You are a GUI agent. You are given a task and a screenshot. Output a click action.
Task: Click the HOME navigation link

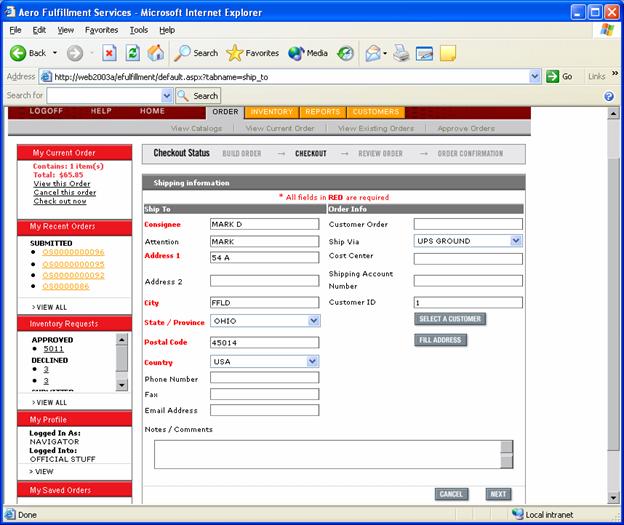pos(152,111)
